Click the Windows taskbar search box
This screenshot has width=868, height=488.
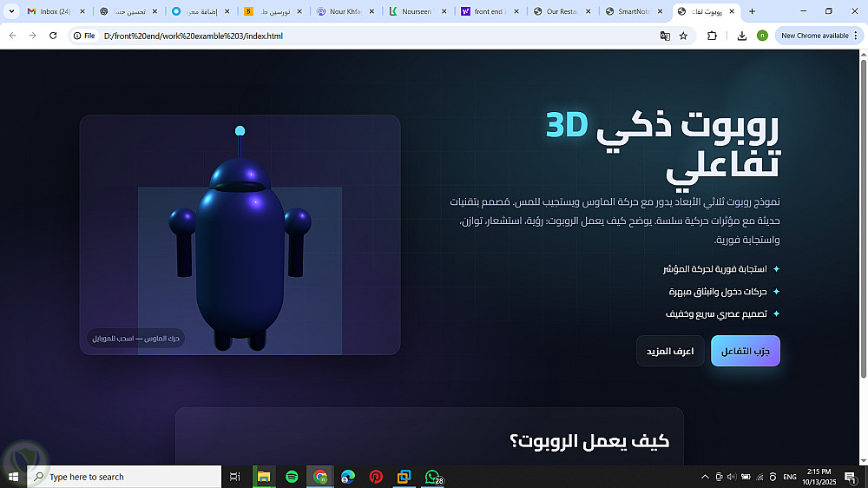[124, 477]
